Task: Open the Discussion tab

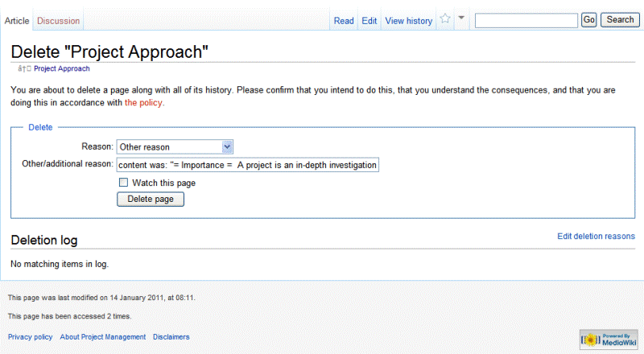Action: [x=58, y=21]
